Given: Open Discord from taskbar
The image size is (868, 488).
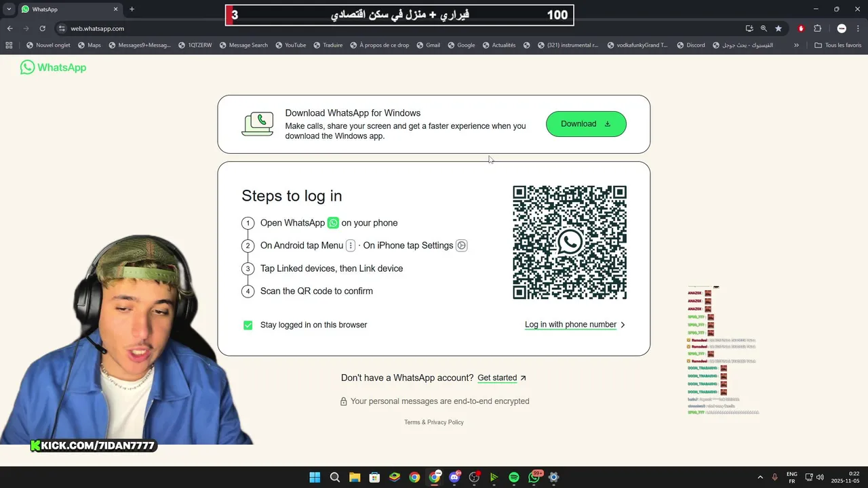Looking at the screenshot, I should click(x=454, y=477).
